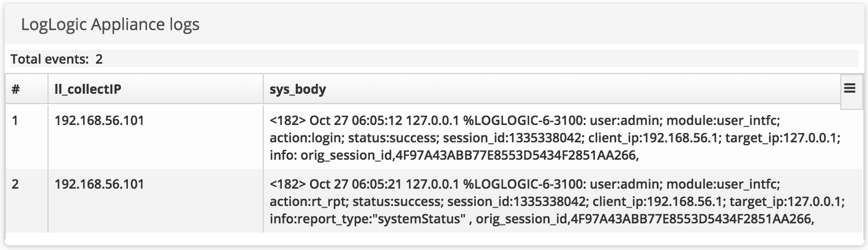Select the LogLogic Appliance logs panel title

coord(110,24)
